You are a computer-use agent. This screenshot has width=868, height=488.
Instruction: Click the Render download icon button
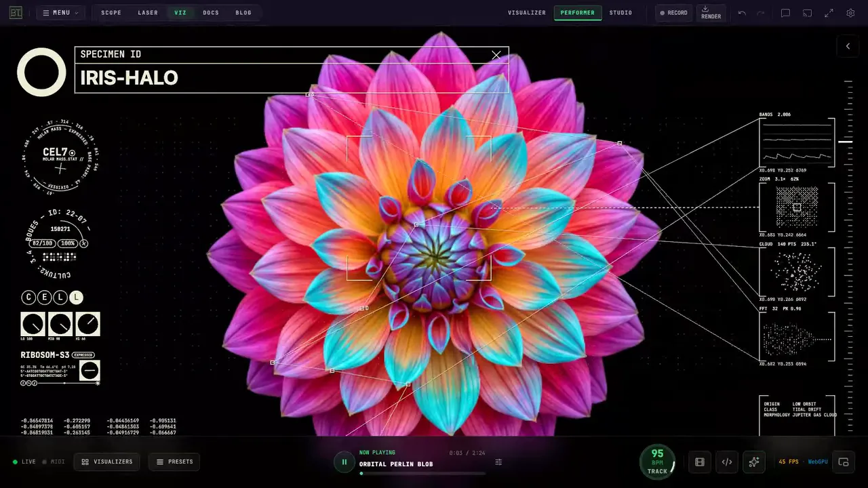pos(711,13)
